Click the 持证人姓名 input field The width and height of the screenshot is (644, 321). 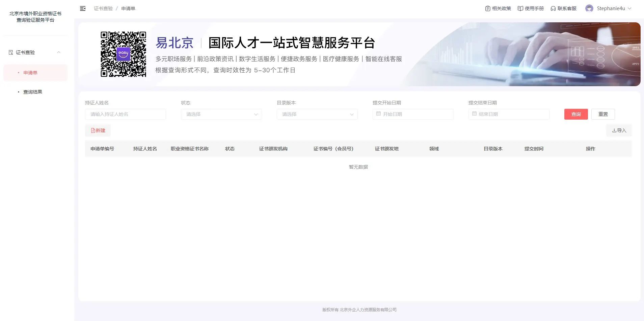tap(126, 114)
